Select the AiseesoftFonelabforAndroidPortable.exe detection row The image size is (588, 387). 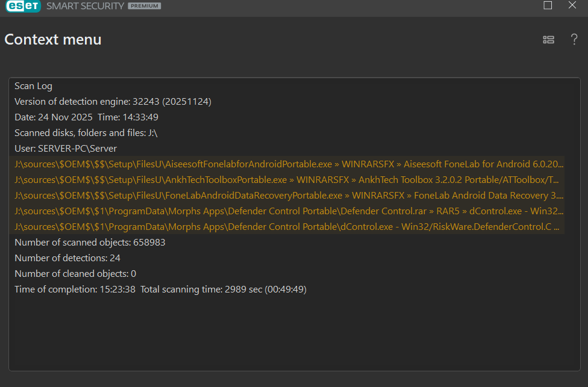289,164
